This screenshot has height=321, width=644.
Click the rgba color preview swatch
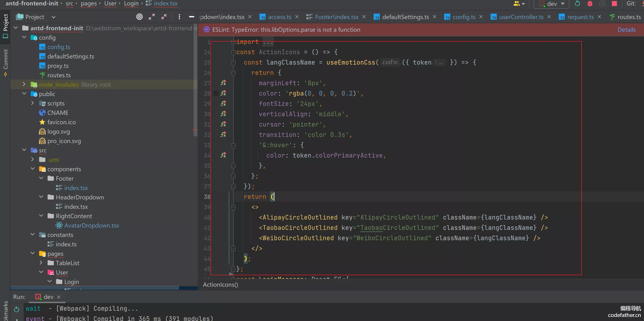(216, 93)
